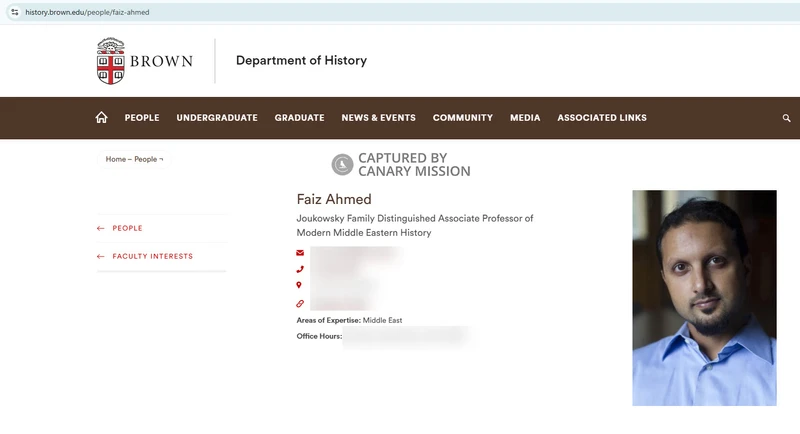This screenshot has width=800, height=434.
Task: Click the red envelope email icon
Action: tap(300, 253)
